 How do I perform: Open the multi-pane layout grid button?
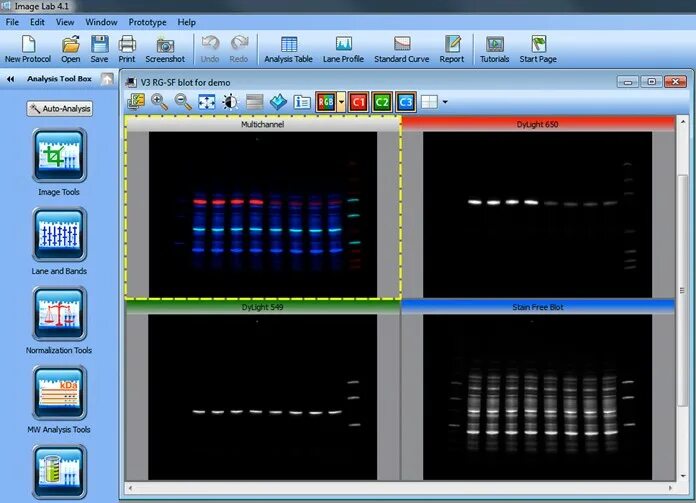429,102
